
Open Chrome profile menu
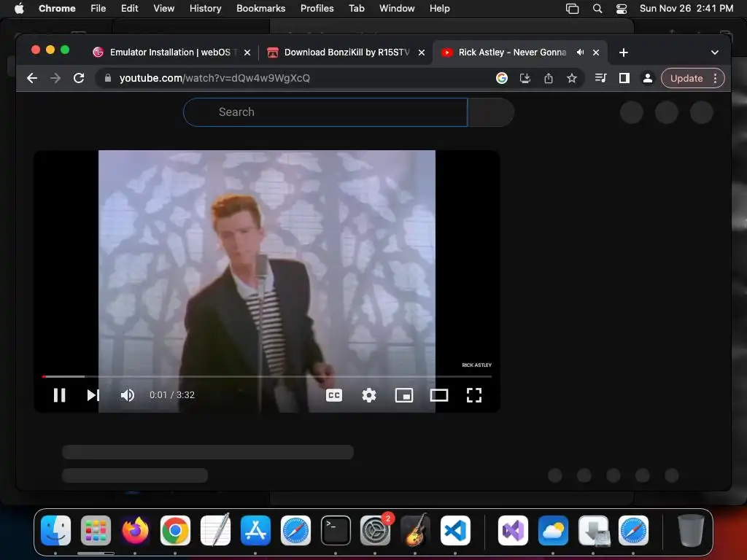point(648,78)
